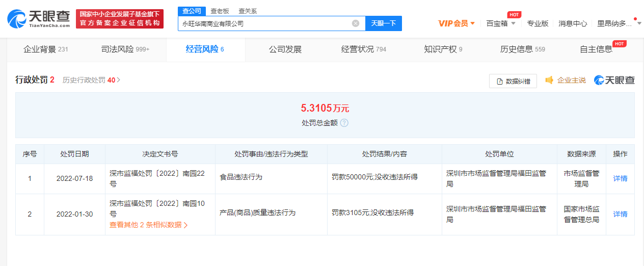
Task: Expand 查看其他 2 条相似数据
Action: click(149, 225)
